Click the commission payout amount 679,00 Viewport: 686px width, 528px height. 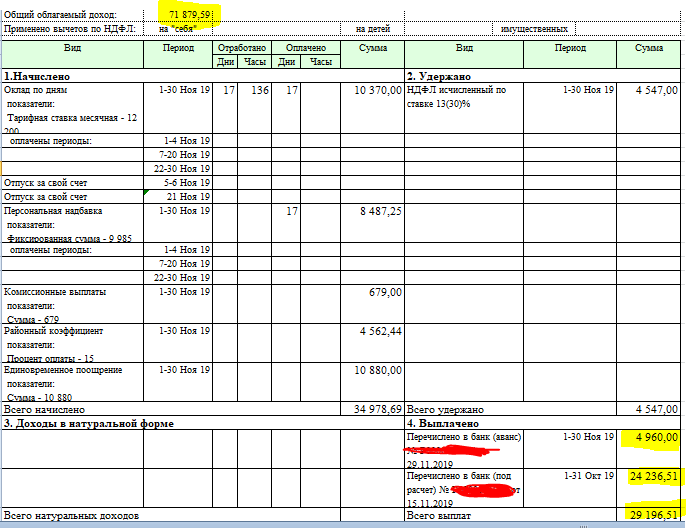[384, 292]
